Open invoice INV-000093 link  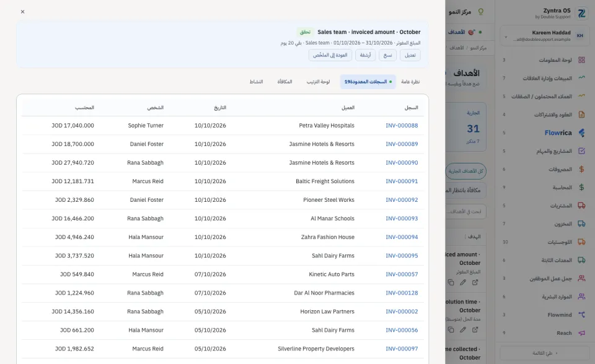click(x=402, y=219)
